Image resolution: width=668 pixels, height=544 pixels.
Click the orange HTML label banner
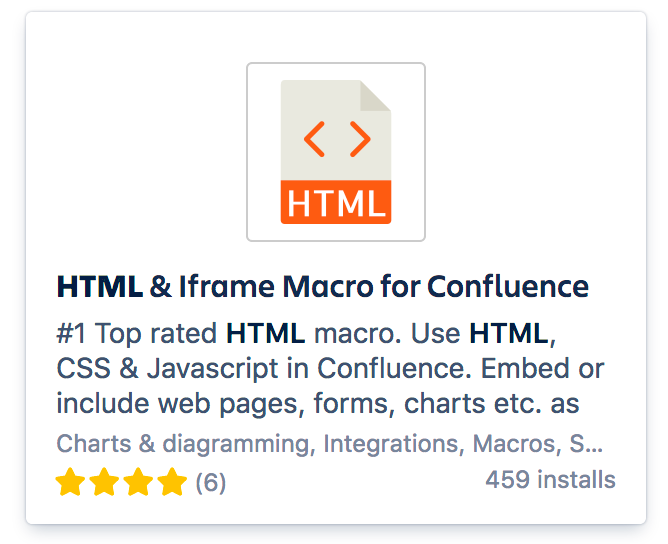point(336,202)
